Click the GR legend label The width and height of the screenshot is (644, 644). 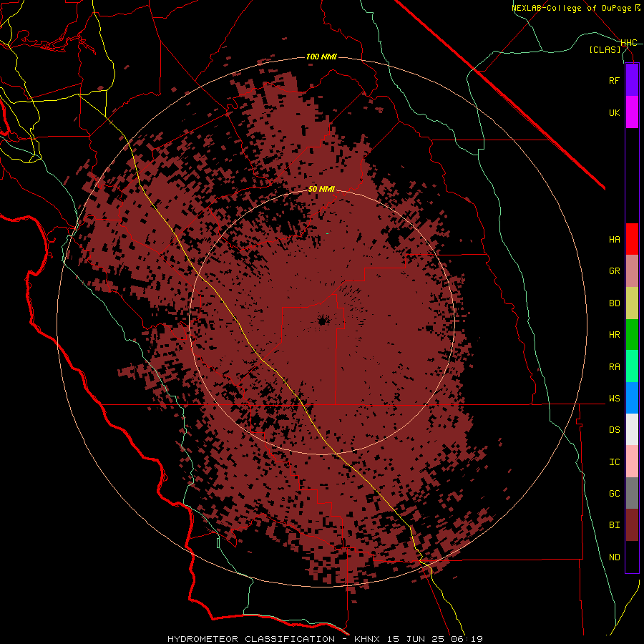tap(614, 271)
